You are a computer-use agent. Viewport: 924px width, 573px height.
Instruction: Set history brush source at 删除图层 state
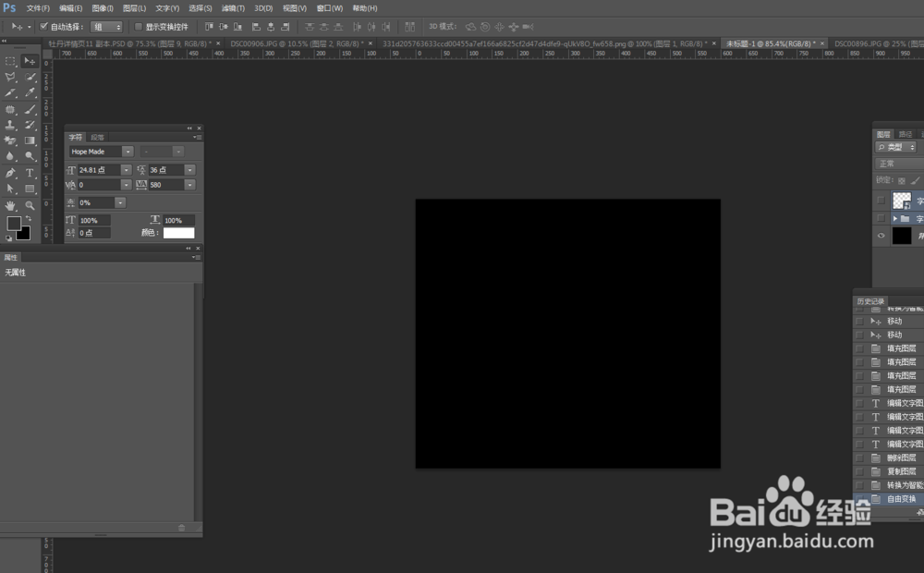pyautogui.click(x=859, y=458)
